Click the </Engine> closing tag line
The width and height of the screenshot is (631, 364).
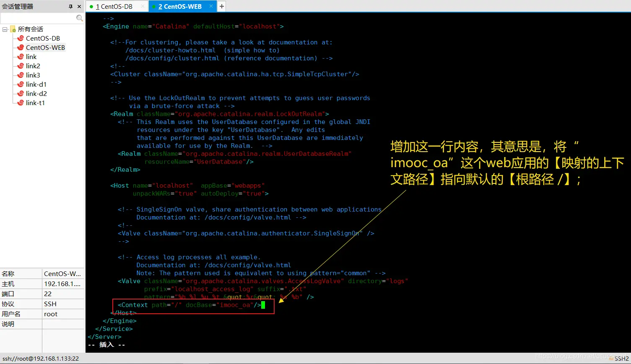tap(119, 321)
